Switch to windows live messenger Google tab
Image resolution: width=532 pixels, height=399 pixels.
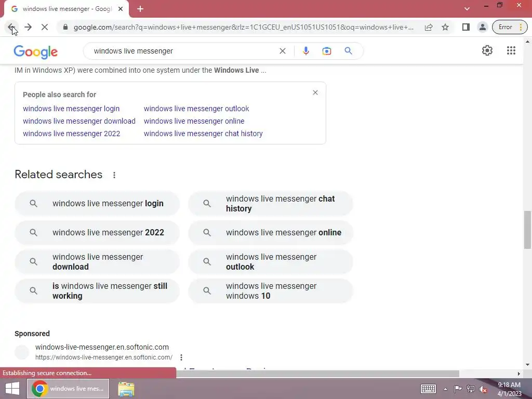coord(66,9)
